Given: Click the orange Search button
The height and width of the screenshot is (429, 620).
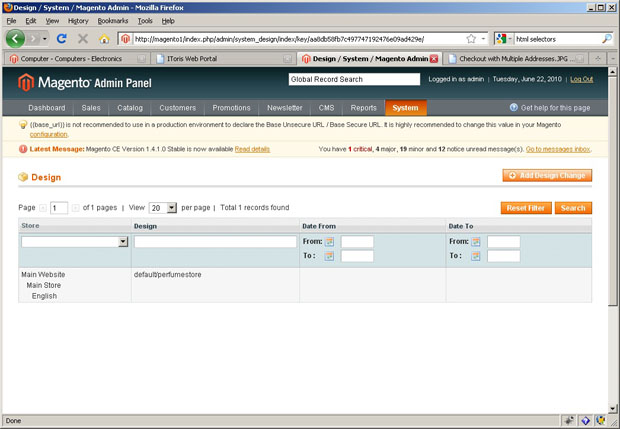Looking at the screenshot, I should pyautogui.click(x=573, y=208).
